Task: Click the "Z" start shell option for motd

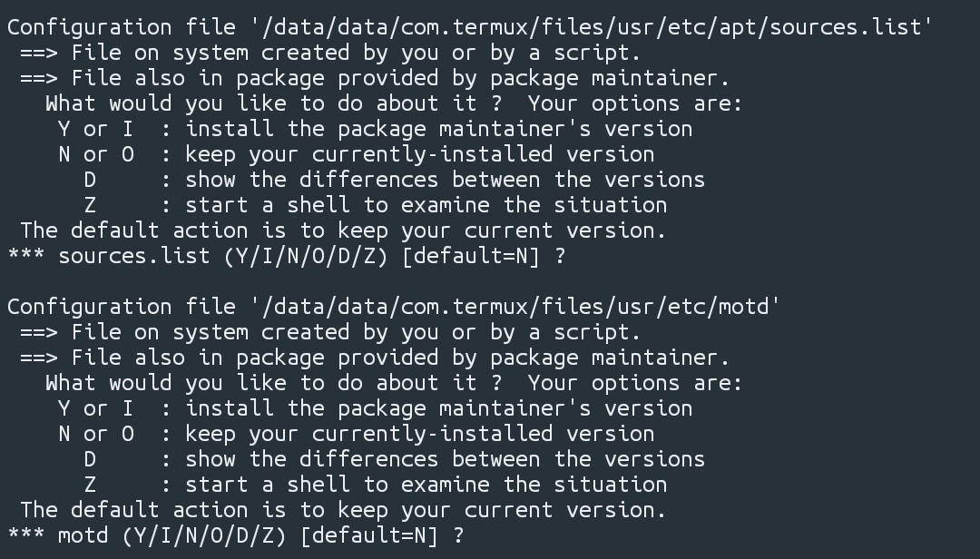Action: pos(90,485)
